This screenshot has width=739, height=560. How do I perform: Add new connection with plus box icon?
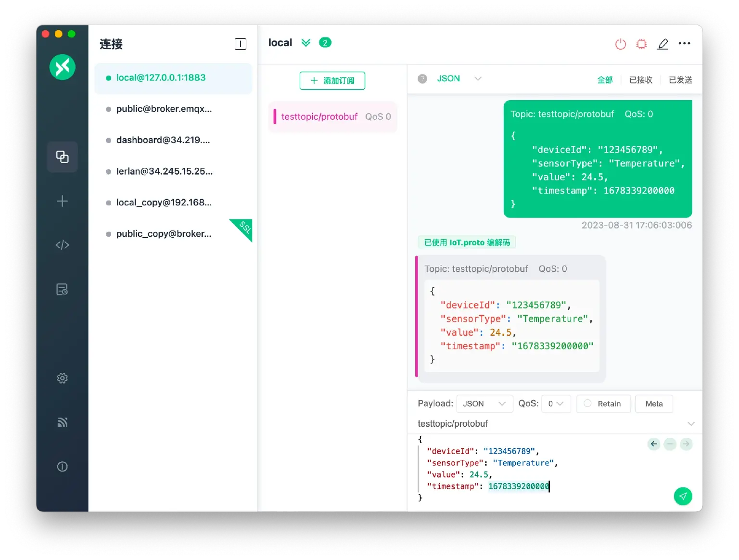click(x=240, y=44)
